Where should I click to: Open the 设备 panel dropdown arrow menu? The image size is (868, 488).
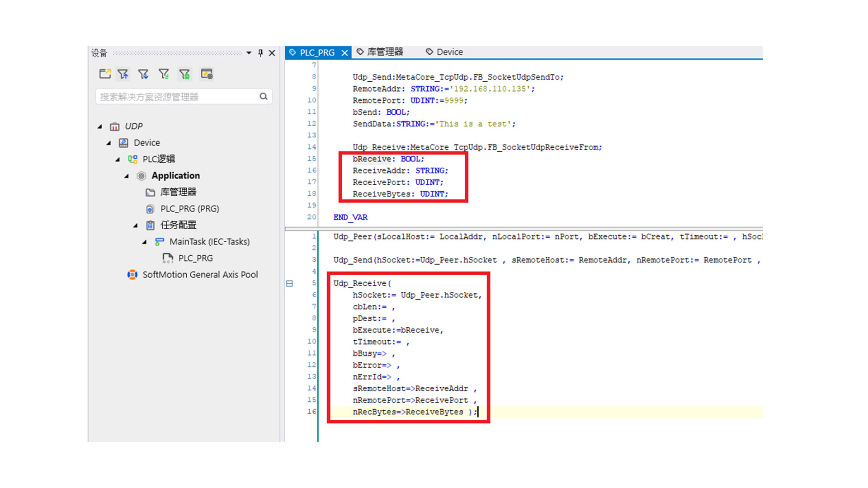pyautogui.click(x=249, y=53)
